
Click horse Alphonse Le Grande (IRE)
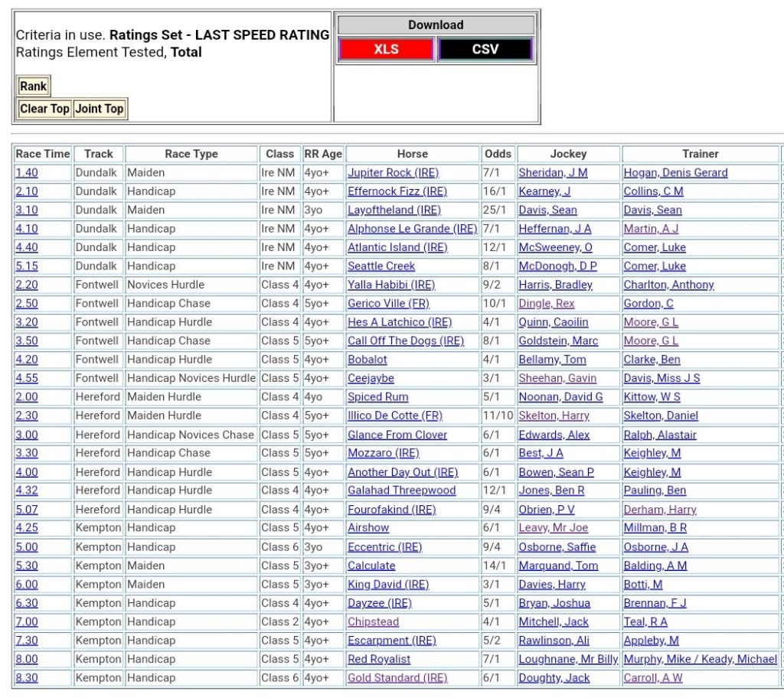point(412,229)
